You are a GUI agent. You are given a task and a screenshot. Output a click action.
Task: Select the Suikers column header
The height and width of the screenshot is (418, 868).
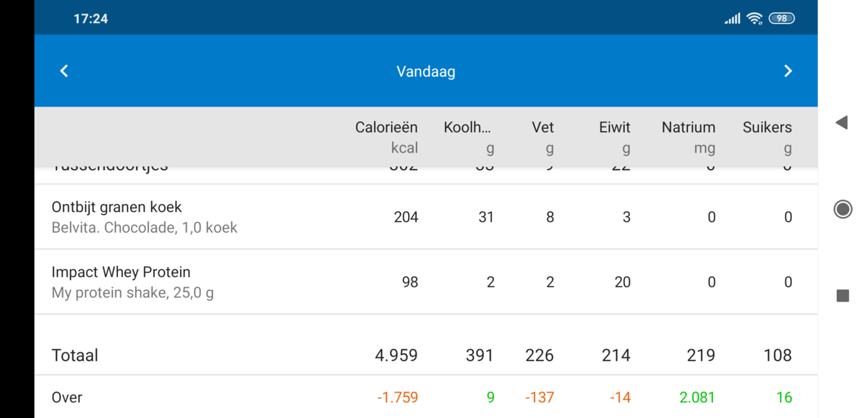click(x=767, y=127)
